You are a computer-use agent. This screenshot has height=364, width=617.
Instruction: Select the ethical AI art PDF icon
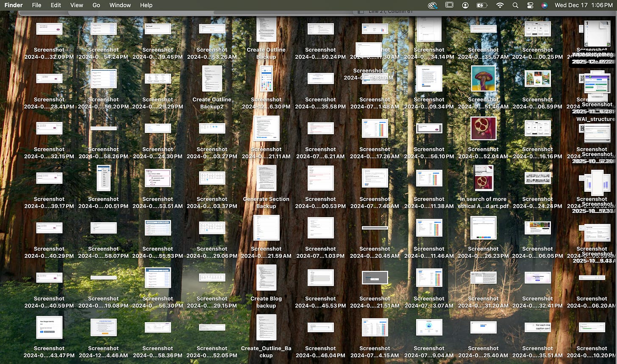point(484,178)
